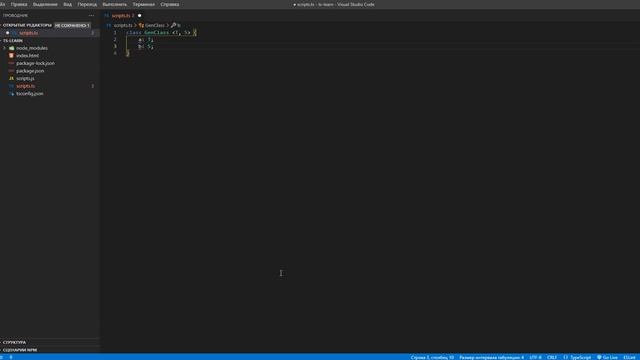Viewport: 640px width, 360px height.
Task: Click the tsconfig.json file icon
Action: pyautogui.click(x=11, y=93)
